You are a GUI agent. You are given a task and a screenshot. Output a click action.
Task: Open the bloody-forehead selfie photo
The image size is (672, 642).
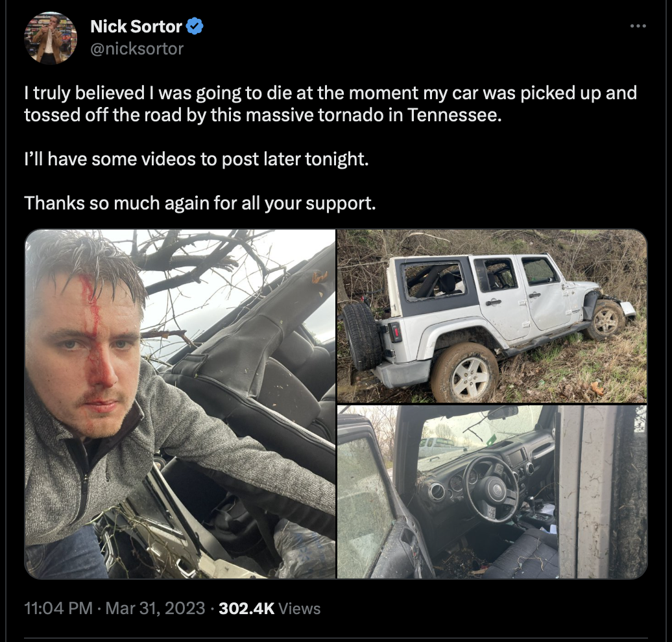tap(180, 404)
